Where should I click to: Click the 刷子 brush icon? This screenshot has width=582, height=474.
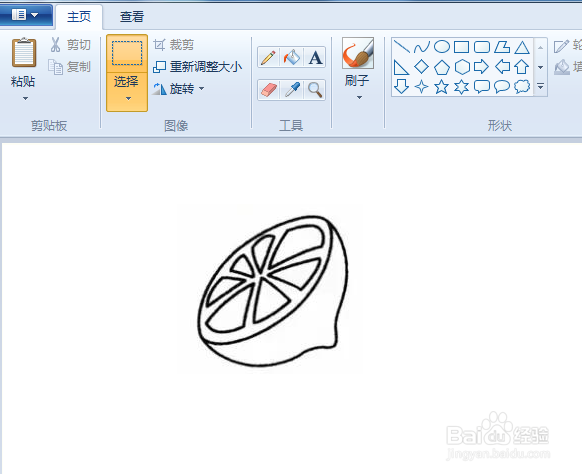(357, 53)
